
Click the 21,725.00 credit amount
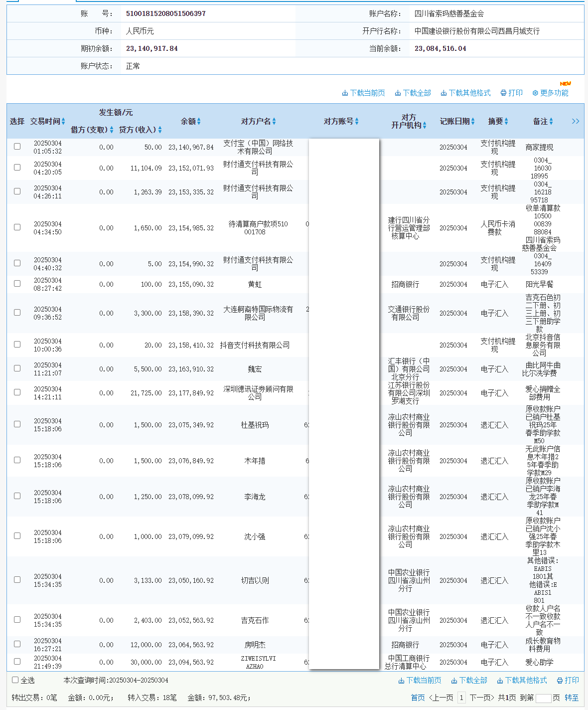coord(146,393)
